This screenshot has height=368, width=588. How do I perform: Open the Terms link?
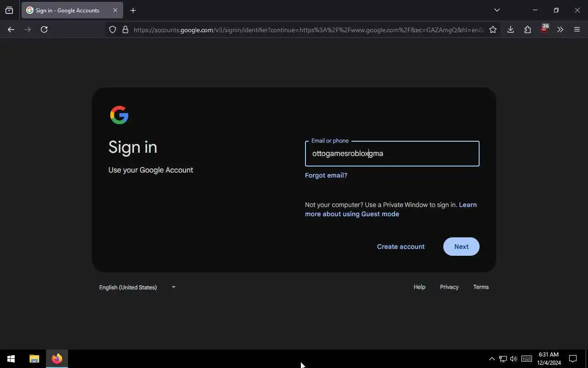pos(481,287)
